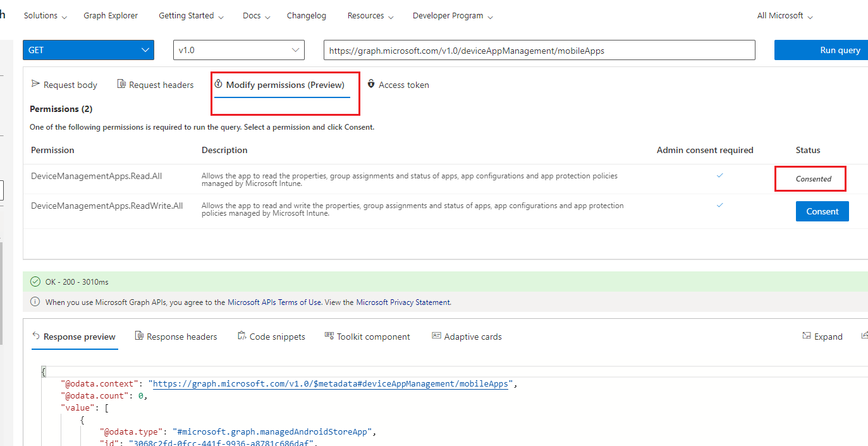The height and width of the screenshot is (446, 868).
Task: Click the OK - 200 - 3010ms status text
Action: pos(76,282)
